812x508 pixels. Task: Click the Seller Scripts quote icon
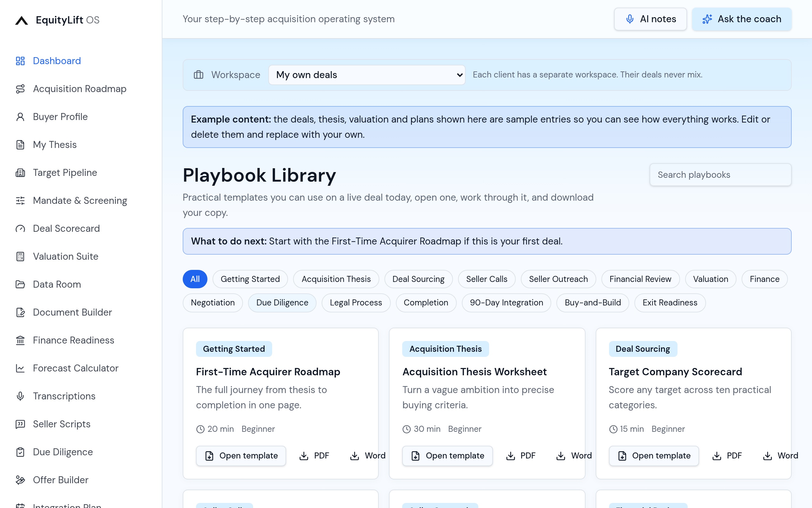pos(21,424)
